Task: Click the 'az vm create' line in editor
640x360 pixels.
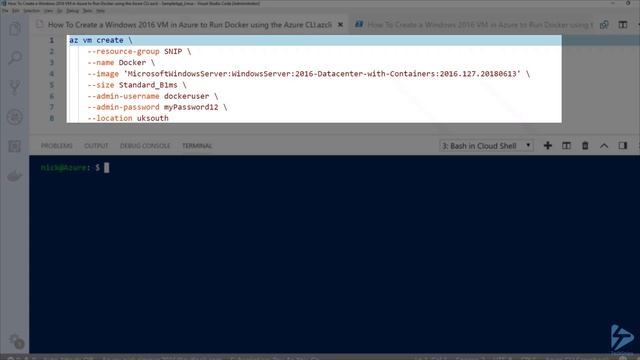Action: click(100, 40)
